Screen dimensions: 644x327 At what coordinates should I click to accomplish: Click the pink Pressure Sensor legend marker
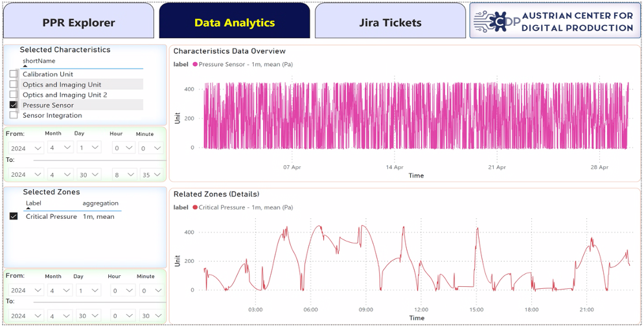195,64
